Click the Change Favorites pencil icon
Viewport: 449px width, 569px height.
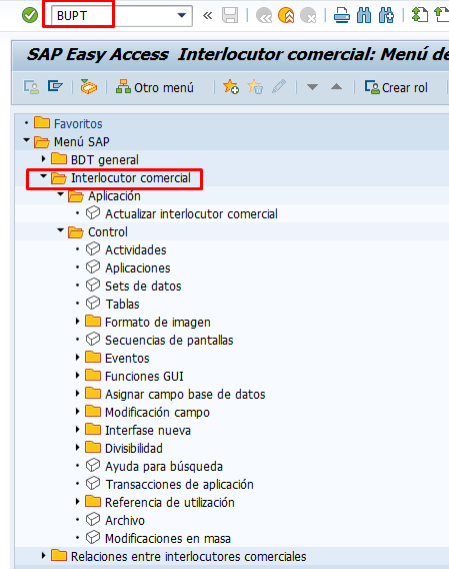coord(279,87)
